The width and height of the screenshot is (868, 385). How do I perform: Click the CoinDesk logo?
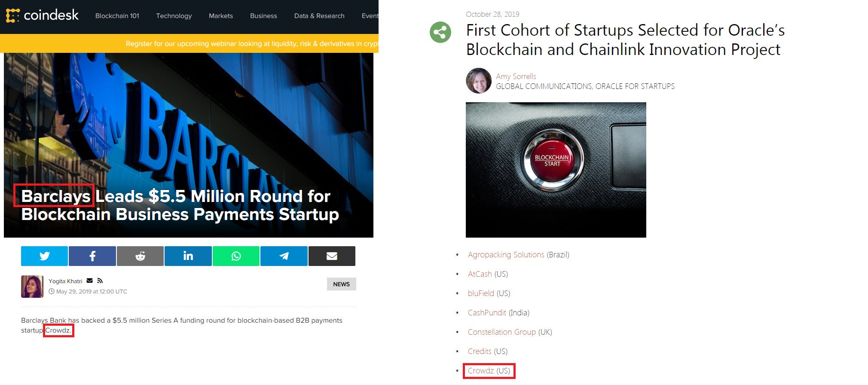click(43, 15)
